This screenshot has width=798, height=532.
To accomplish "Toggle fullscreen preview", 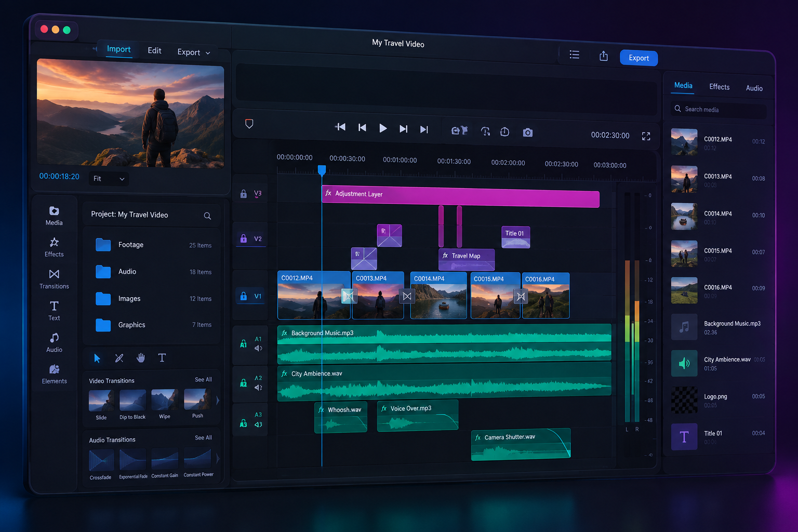I will click(646, 136).
